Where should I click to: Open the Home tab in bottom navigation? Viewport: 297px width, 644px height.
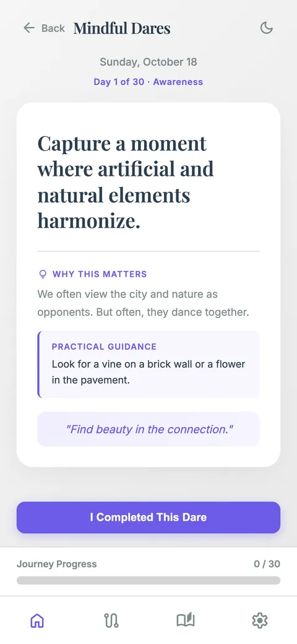pyautogui.click(x=37, y=620)
